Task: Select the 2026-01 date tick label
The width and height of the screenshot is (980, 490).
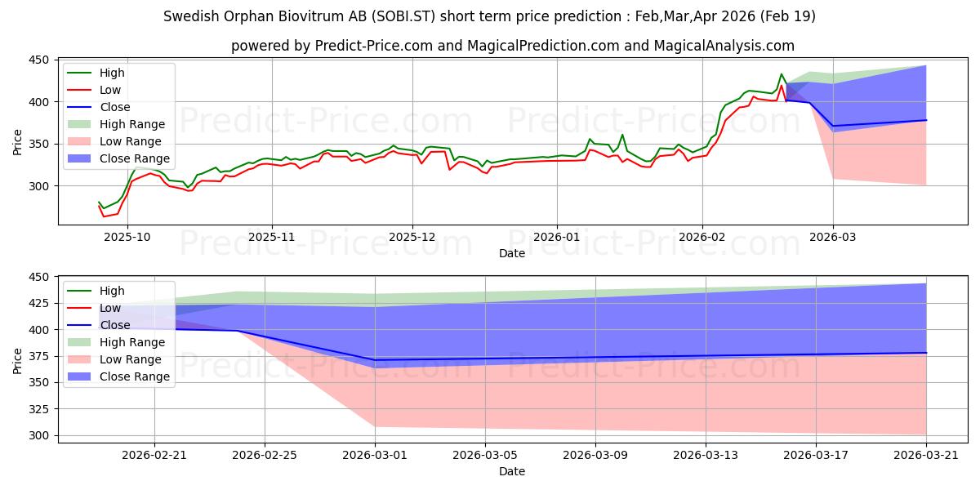Action: (557, 235)
